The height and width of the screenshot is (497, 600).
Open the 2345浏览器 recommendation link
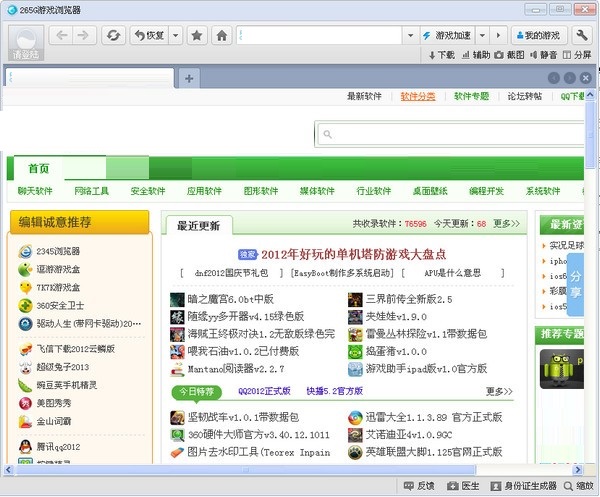click(58, 251)
